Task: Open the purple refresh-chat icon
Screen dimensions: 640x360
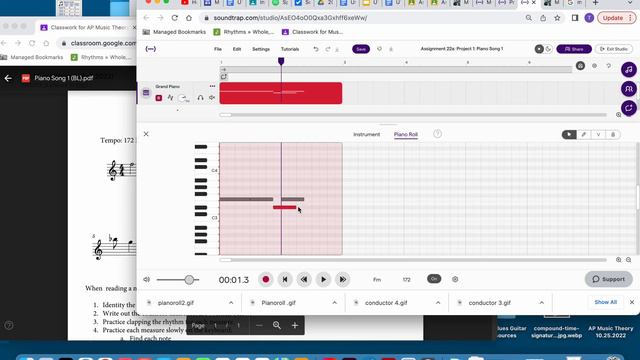Action: pos(629,108)
